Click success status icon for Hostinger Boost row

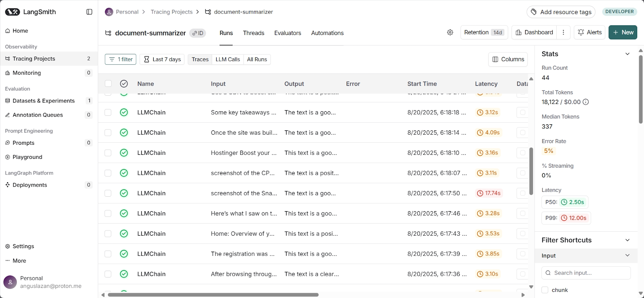pos(124,153)
